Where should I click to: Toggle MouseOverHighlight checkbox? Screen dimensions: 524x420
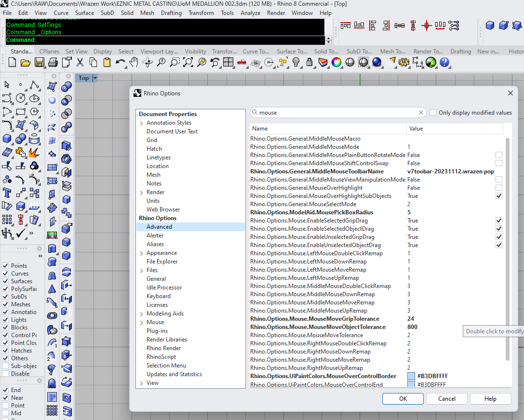tap(499, 188)
